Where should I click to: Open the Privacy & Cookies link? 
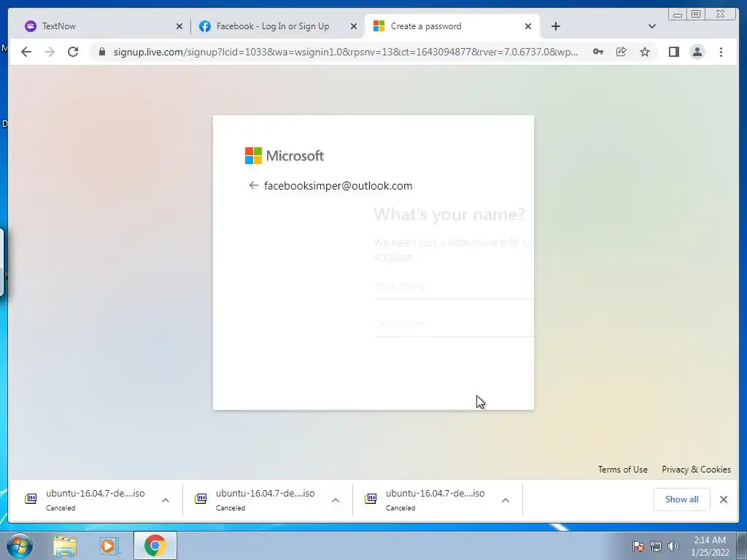(x=696, y=470)
